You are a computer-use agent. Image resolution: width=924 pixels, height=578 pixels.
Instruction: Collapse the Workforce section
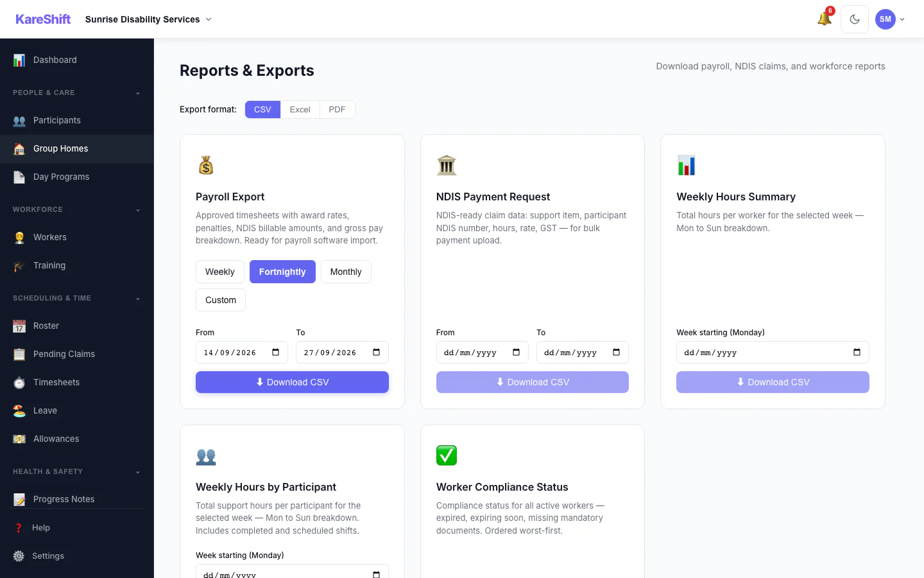[x=138, y=210]
